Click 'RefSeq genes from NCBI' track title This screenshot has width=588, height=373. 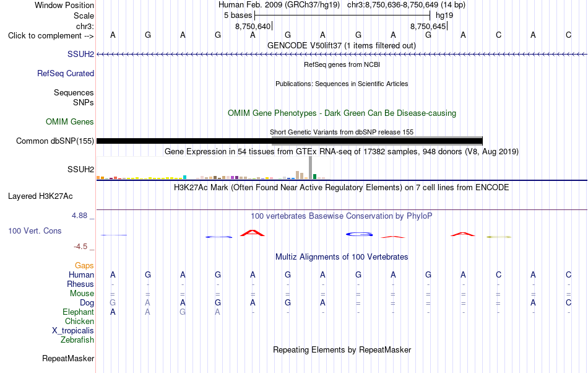[342, 64]
